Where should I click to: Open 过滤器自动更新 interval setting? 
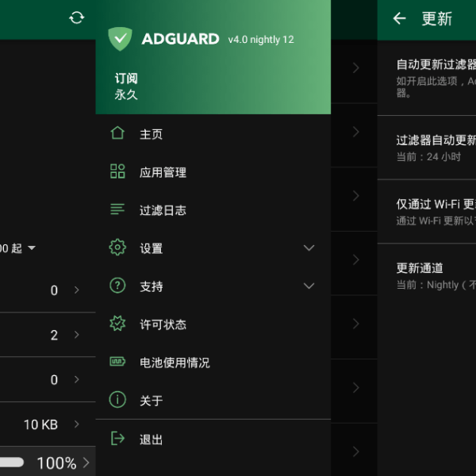(427, 148)
